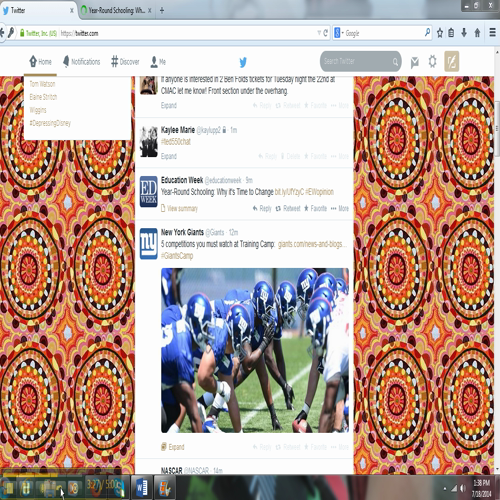Click the compose new Tweet quill button

tap(452, 62)
